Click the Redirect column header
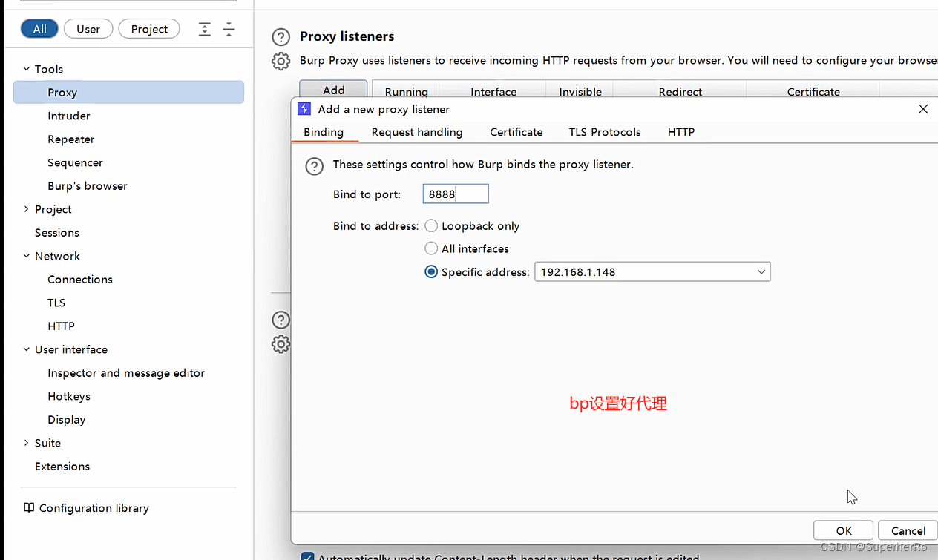Screen dimensions: 938x560 coord(680,91)
